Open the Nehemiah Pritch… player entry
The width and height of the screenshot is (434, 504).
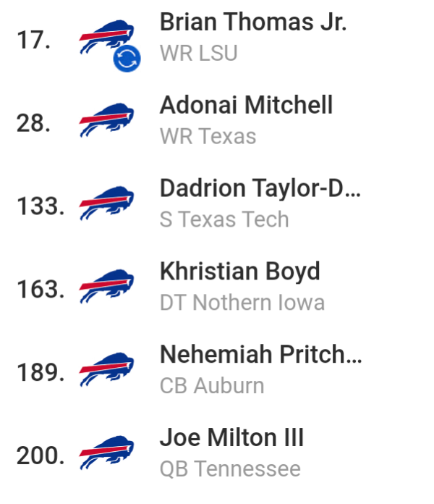click(x=261, y=354)
